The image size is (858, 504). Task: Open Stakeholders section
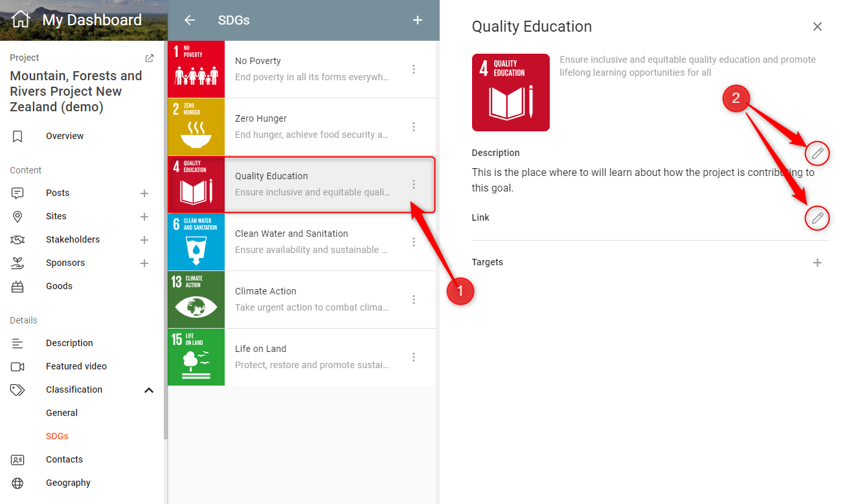tap(73, 239)
